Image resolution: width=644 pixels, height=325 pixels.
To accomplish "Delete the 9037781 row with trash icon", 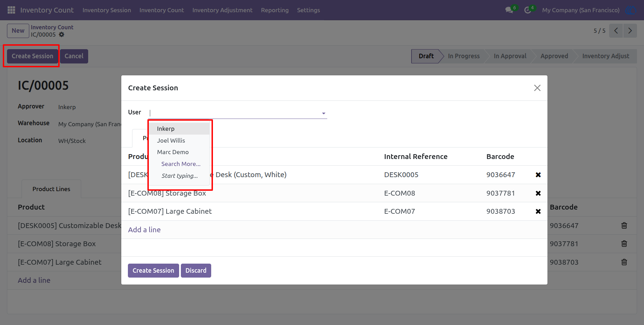I will (x=624, y=244).
